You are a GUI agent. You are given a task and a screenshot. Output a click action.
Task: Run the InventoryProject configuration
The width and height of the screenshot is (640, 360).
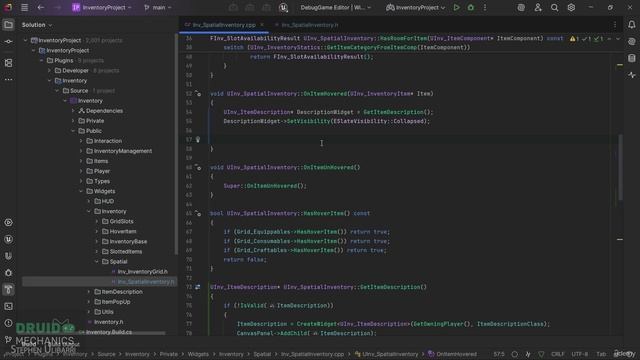point(456,7)
